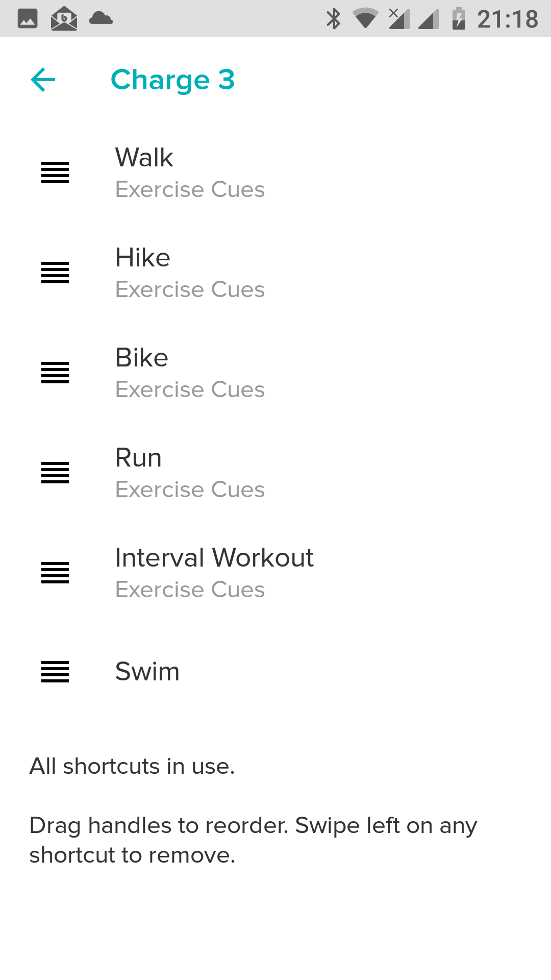The height and width of the screenshot is (980, 551).
Task: Tap the back arrow icon
Action: click(43, 80)
